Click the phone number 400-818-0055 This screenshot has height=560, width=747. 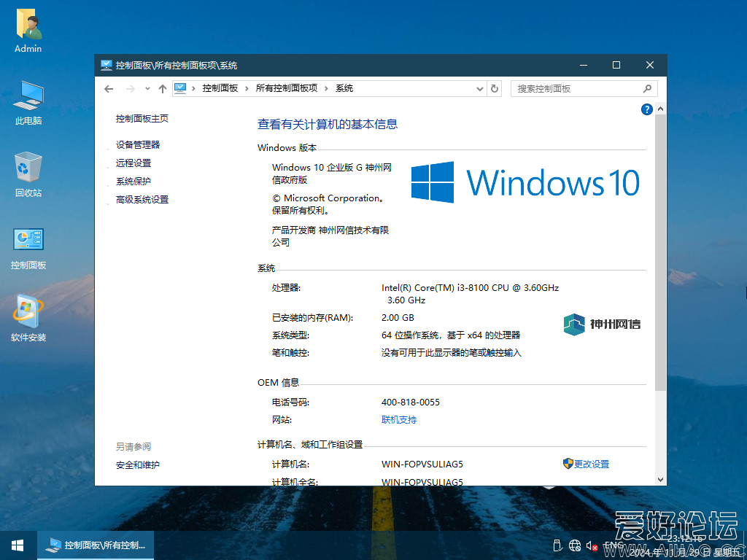(411, 402)
